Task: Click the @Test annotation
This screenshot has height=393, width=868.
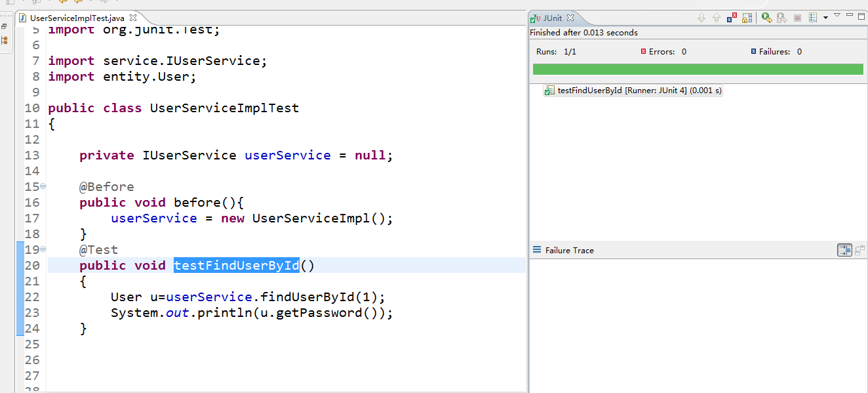Action: pyautogui.click(x=98, y=249)
